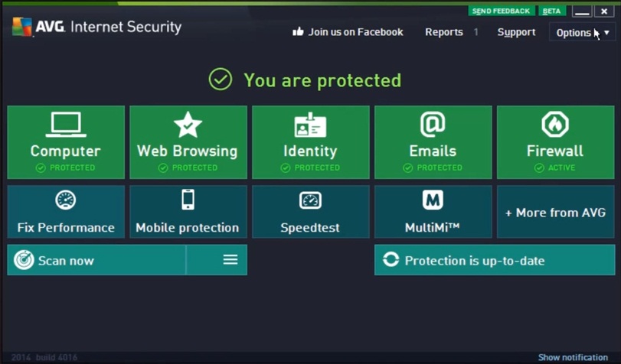Click Join us on Facebook link
Viewport: 621px width, 364px height.
click(355, 32)
